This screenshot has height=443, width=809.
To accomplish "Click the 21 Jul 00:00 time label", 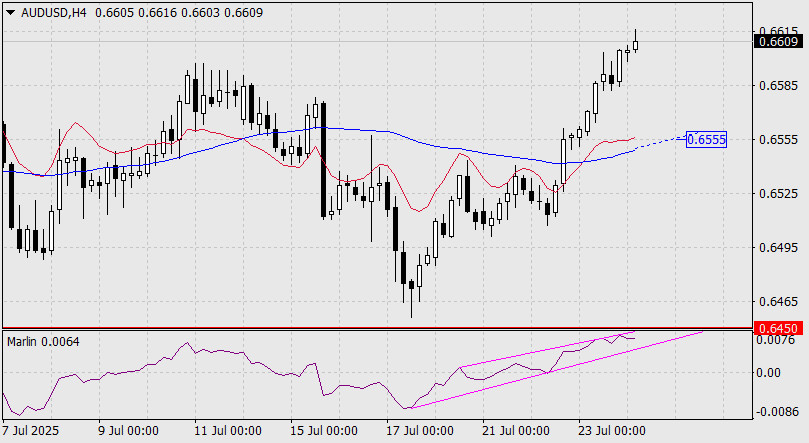I will (516, 431).
